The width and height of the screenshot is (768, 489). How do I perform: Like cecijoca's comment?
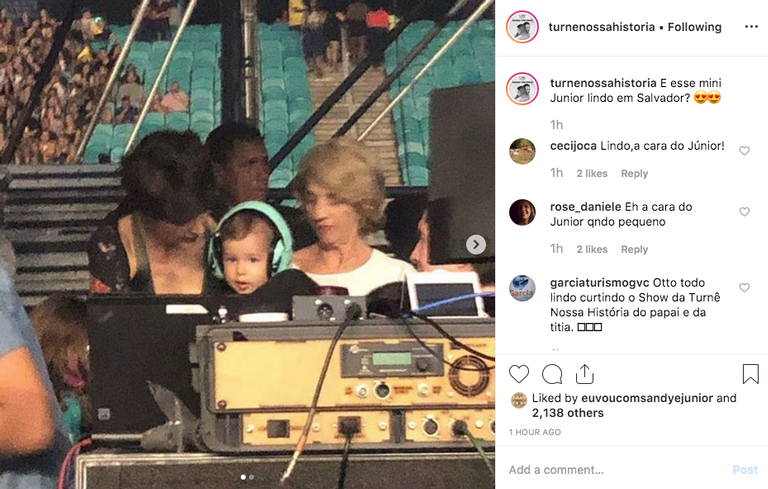click(x=744, y=151)
